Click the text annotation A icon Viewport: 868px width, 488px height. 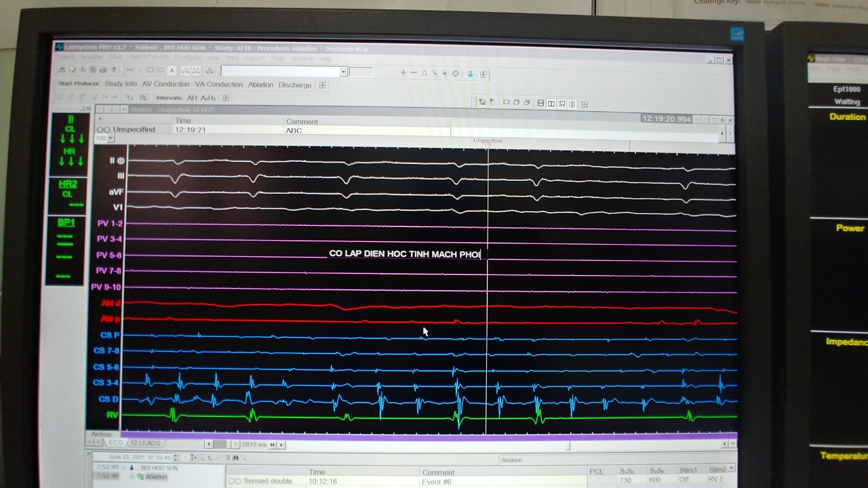(172, 70)
